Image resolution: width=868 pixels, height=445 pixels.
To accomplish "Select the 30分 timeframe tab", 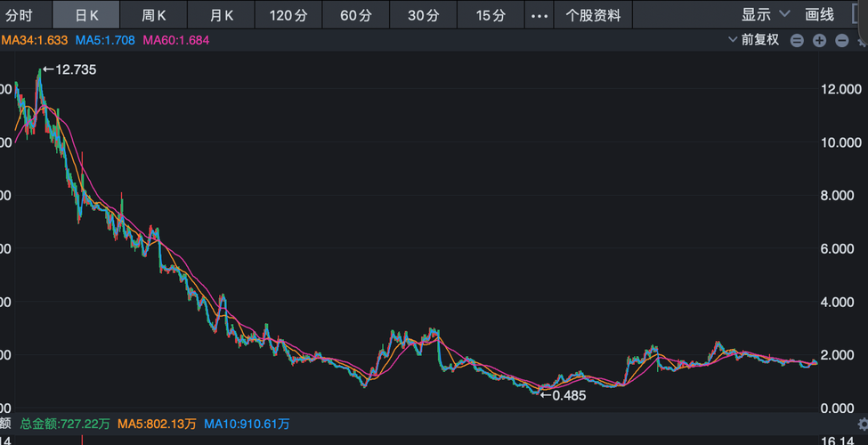I will point(424,15).
